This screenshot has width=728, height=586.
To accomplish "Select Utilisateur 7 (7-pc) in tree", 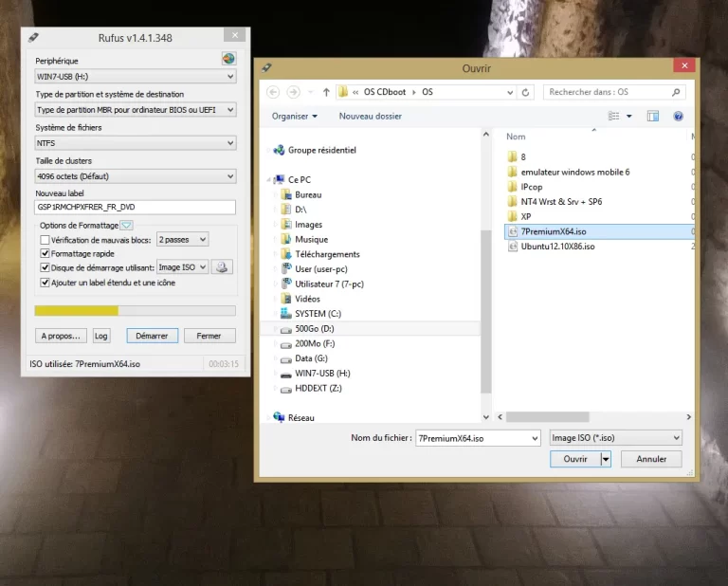I will click(x=329, y=284).
